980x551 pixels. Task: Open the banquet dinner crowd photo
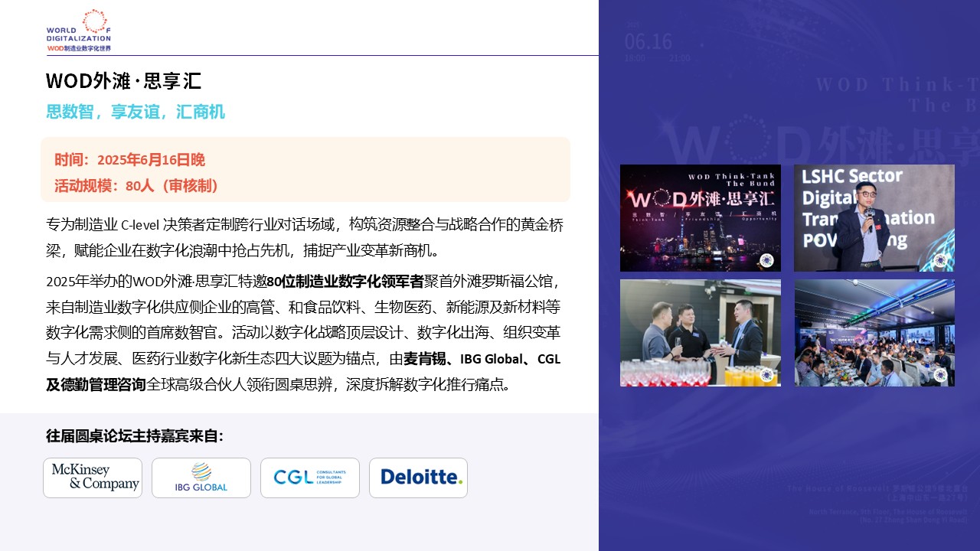874,333
